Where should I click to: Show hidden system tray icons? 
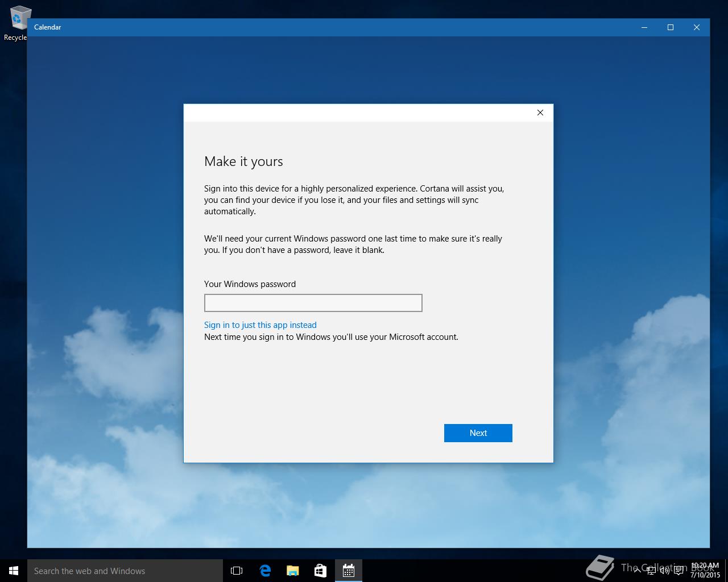[x=637, y=571]
